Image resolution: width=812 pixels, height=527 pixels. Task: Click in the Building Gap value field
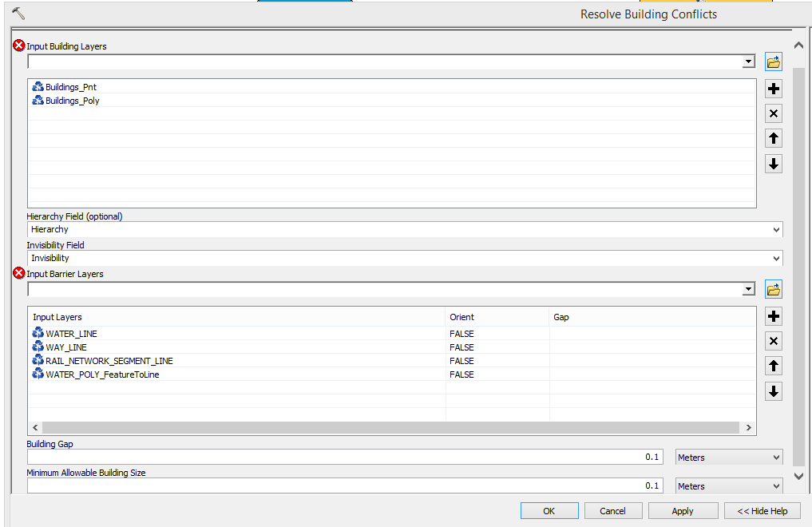point(345,457)
